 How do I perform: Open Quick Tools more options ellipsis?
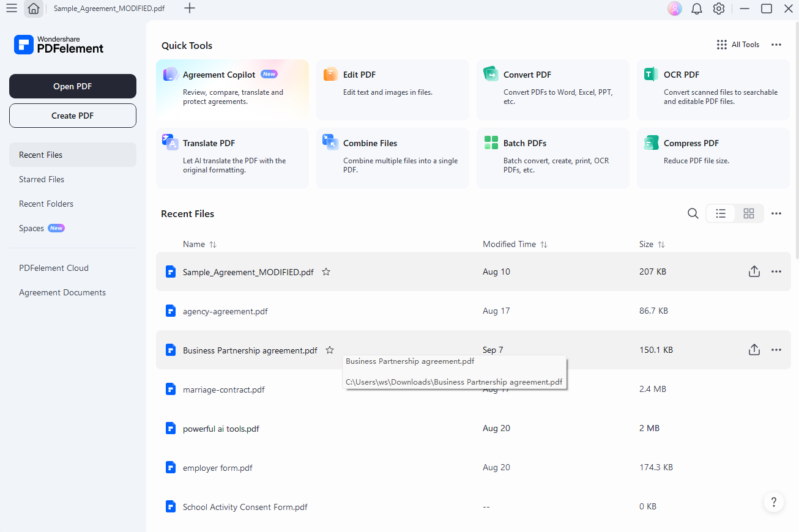click(x=776, y=45)
